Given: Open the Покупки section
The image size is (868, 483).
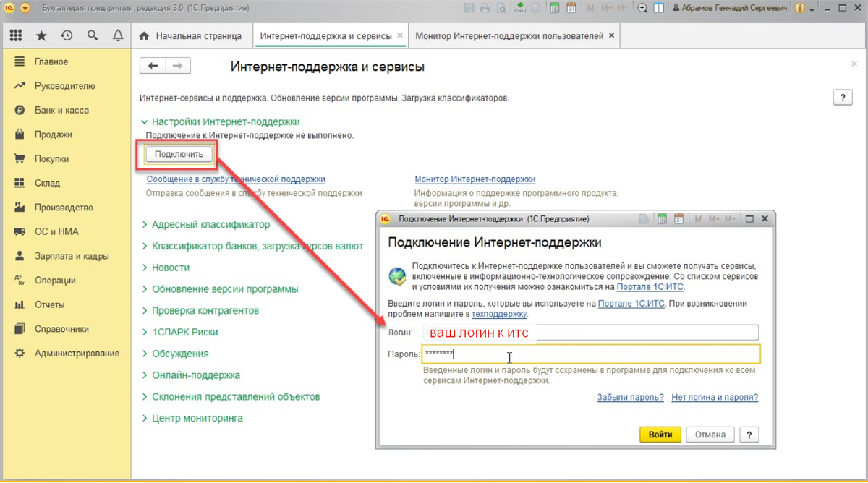Looking at the screenshot, I should (67, 159).
